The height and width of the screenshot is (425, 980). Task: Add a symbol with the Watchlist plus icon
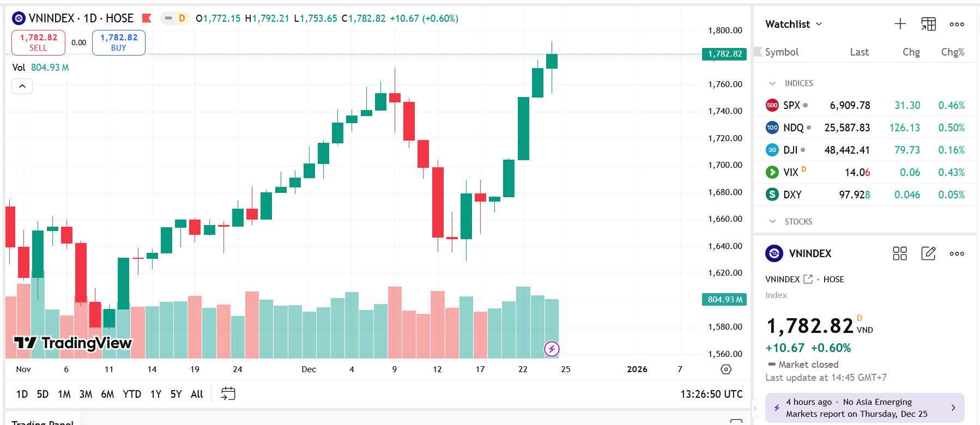(900, 24)
